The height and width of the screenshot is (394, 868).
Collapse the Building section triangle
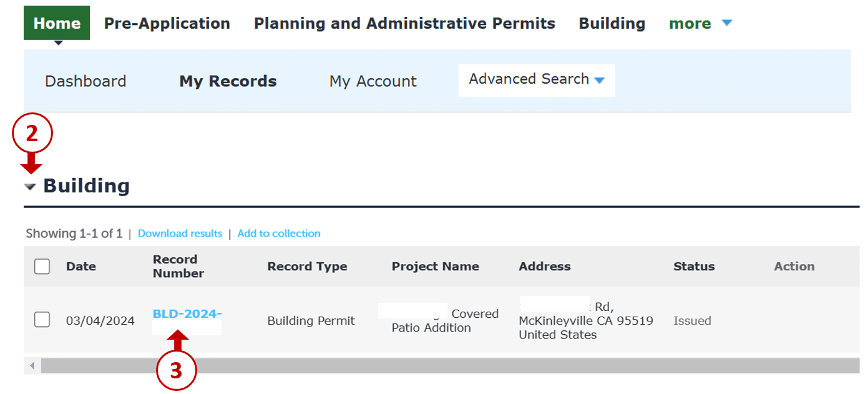[30, 187]
